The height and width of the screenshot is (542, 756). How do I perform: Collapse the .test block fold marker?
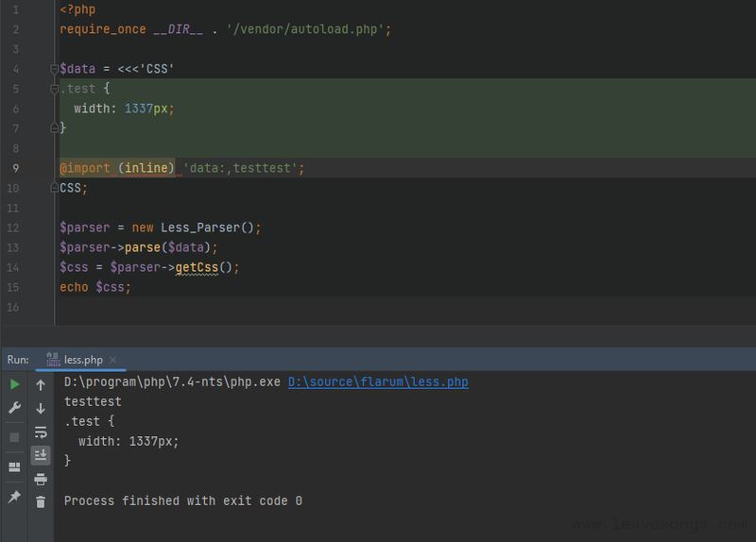54,89
